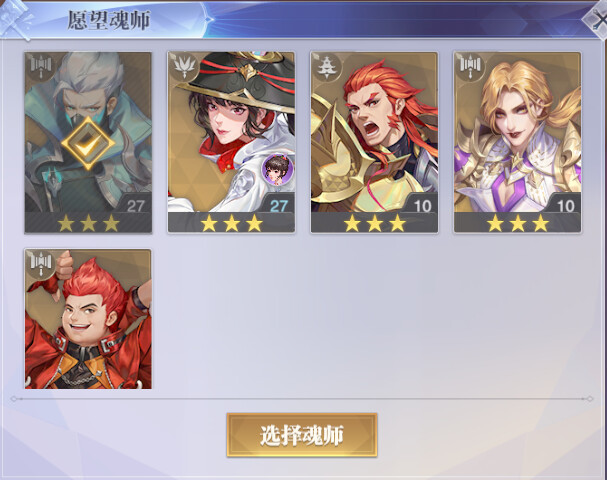
Task: Click the class emblem on the blonde hero card
Action: (x=470, y=65)
